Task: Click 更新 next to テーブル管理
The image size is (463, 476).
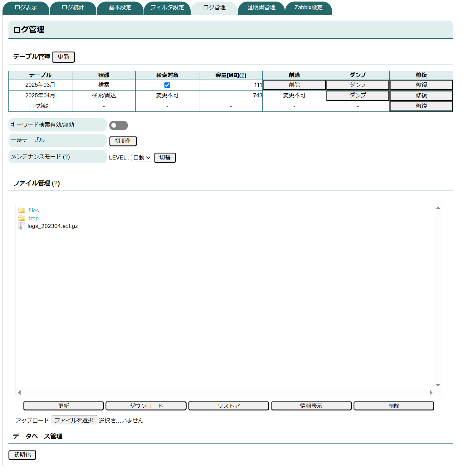Action: coord(64,57)
